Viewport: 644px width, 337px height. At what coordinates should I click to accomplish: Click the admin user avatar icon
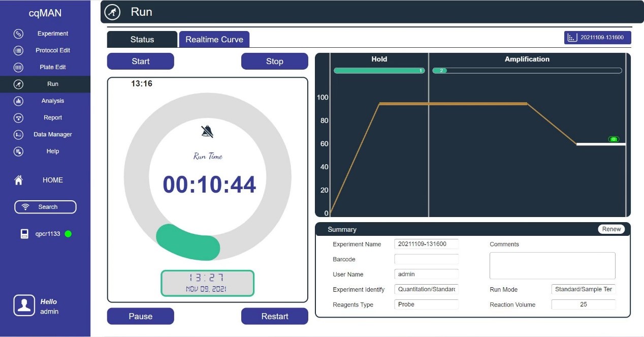click(x=24, y=305)
